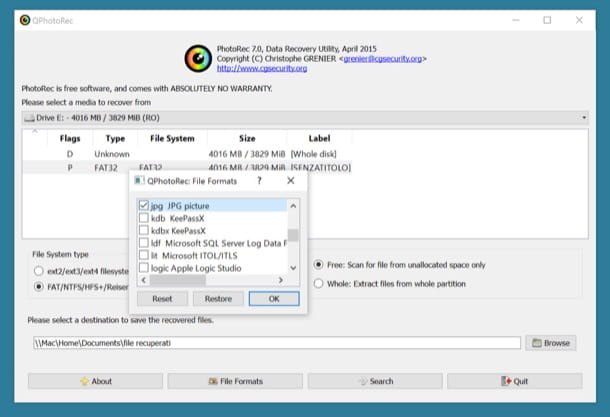610x417 pixels.
Task: Close the File Formats dialog
Action: coord(291,180)
